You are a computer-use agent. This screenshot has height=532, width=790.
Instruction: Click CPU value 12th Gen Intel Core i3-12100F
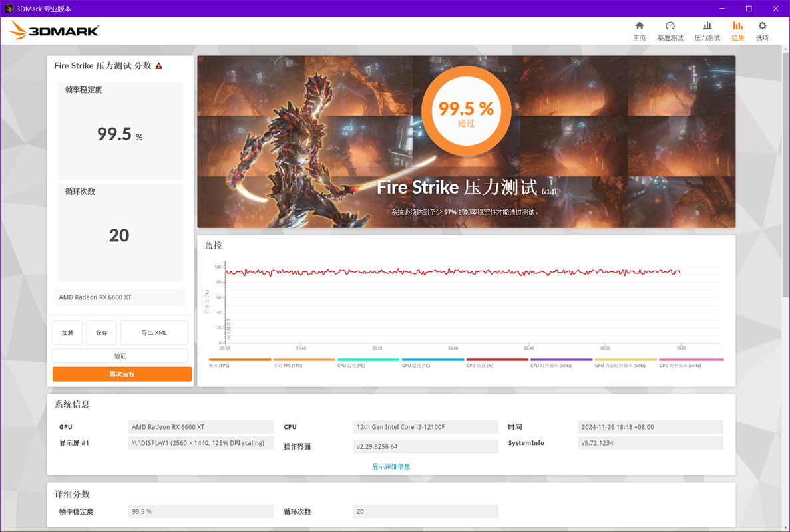(426, 427)
